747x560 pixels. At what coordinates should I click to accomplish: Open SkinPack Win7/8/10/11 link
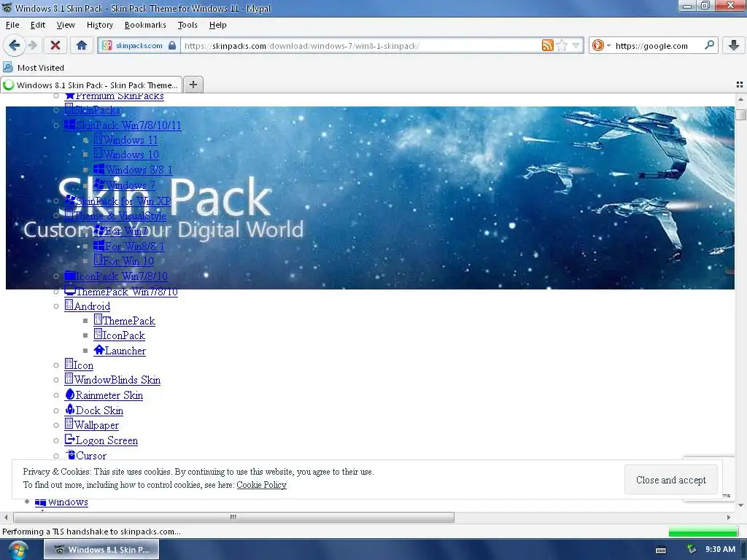[123, 125]
